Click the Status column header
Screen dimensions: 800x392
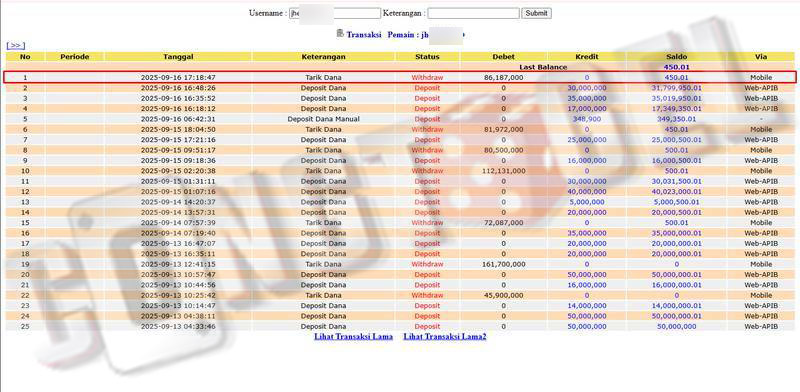tap(428, 57)
